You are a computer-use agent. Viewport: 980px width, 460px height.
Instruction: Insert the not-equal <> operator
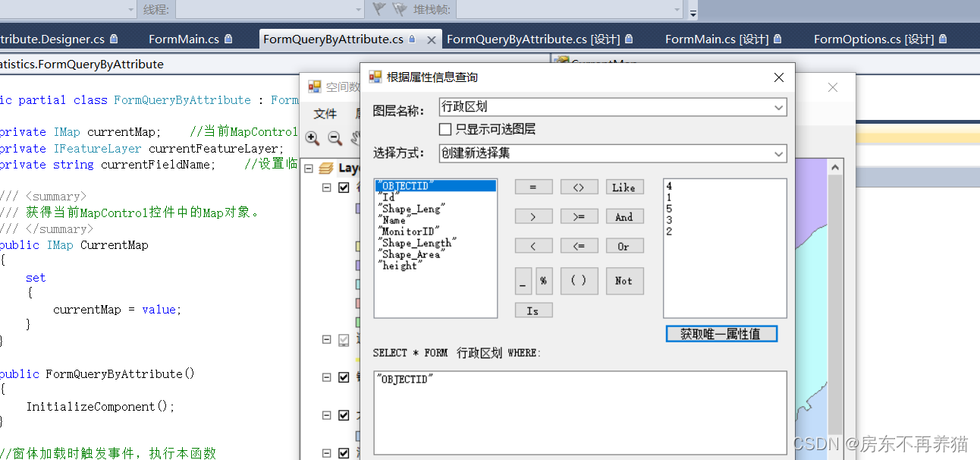tap(579, 187)
